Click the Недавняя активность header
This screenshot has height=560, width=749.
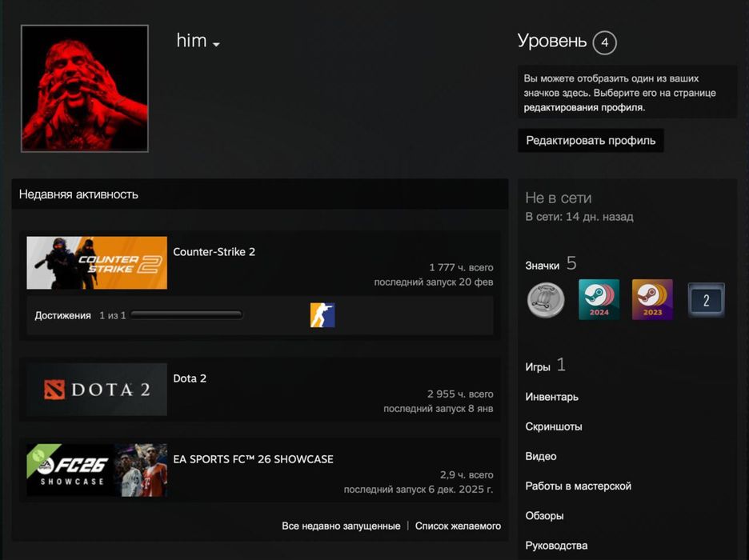click(78, 194)
